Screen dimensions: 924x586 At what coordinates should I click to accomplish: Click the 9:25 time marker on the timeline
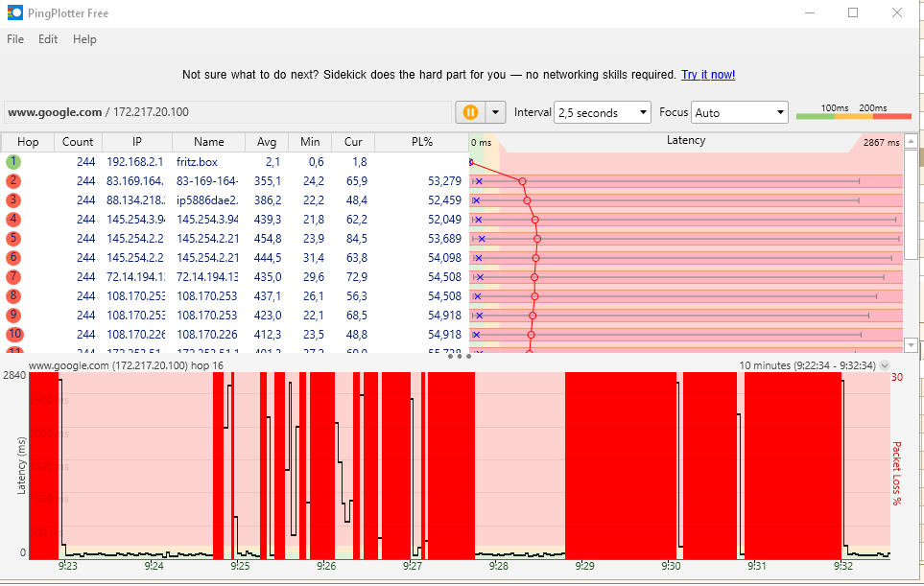click(x=240, y=566)
